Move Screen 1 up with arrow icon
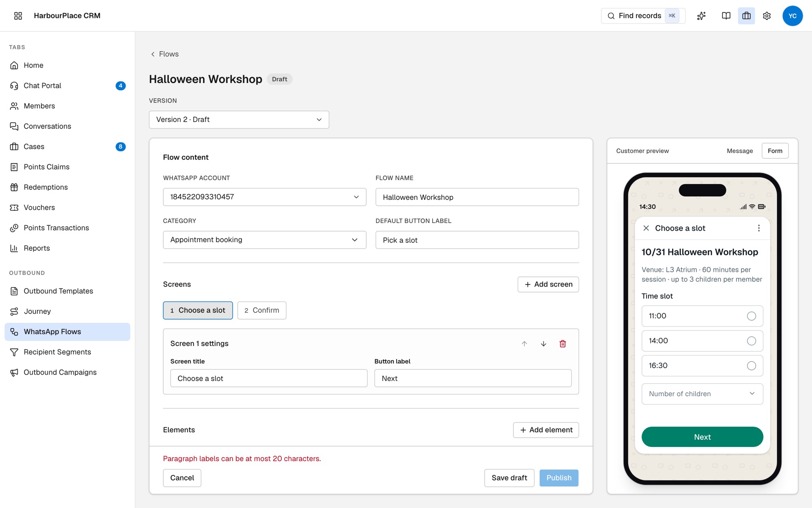The height and width of the screenshot is (508, 812). coord(524,344)
